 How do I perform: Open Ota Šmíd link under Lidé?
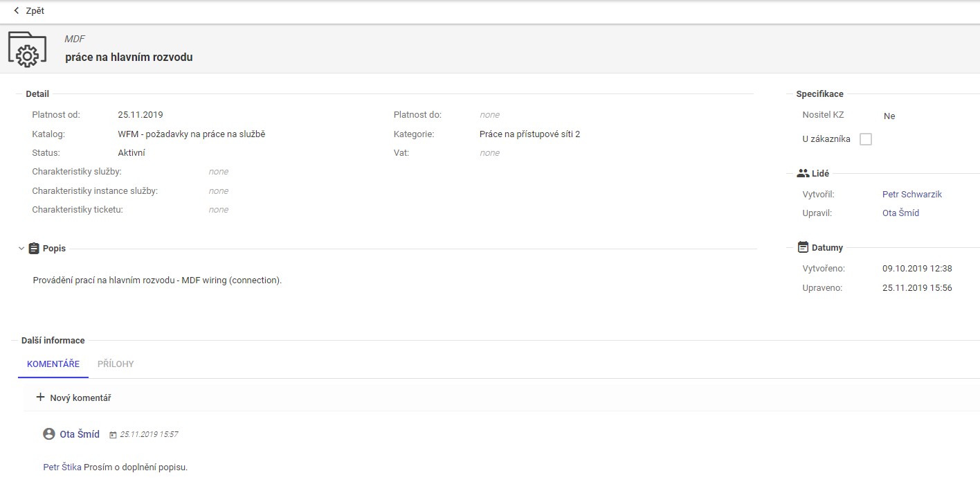900,213
